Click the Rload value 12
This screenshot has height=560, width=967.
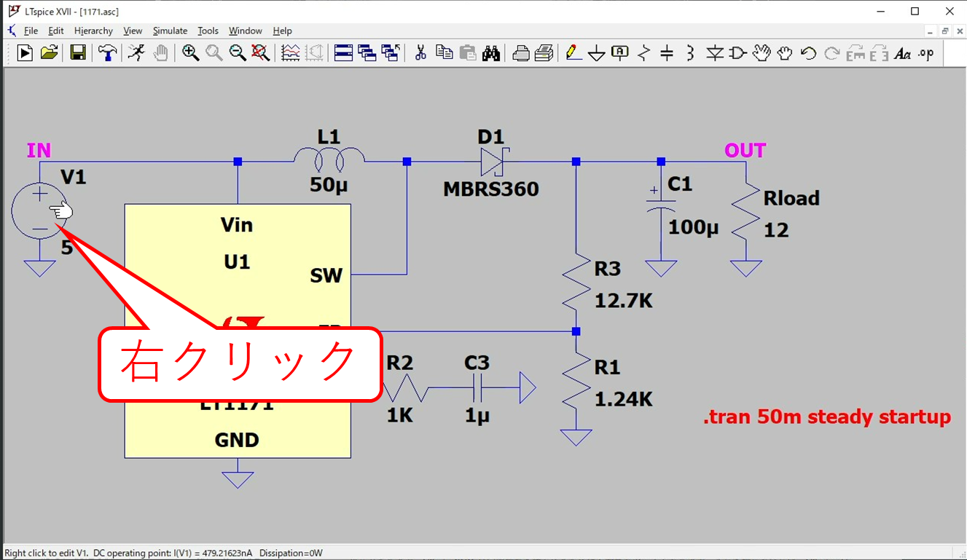click(776, 231)
